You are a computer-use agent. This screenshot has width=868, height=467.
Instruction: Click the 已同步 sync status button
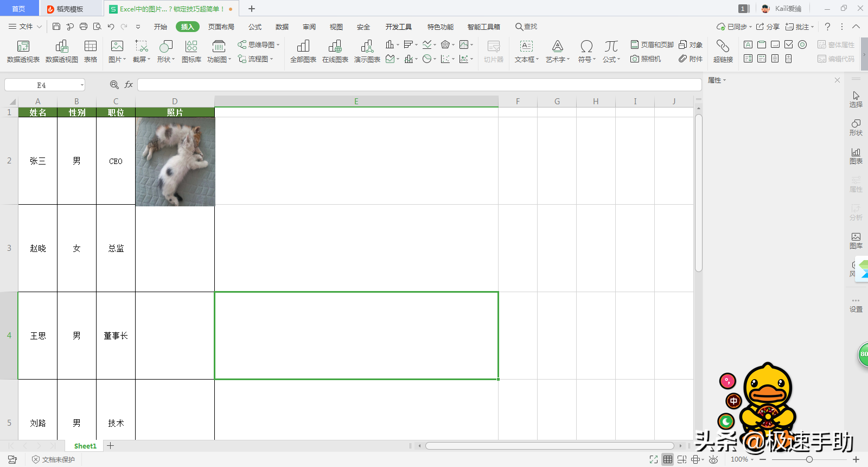734,27
